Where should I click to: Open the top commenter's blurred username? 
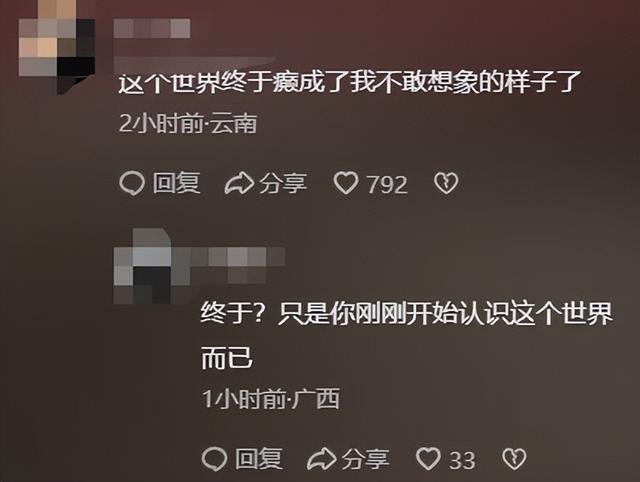152,28
